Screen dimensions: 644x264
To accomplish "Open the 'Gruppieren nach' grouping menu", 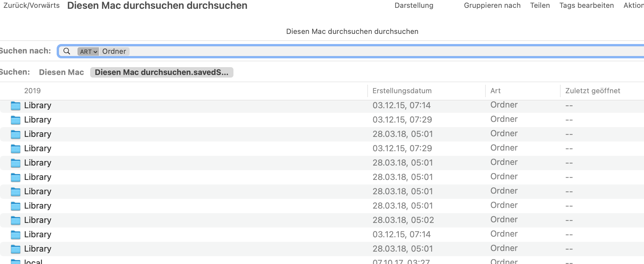I will point(492,6).
